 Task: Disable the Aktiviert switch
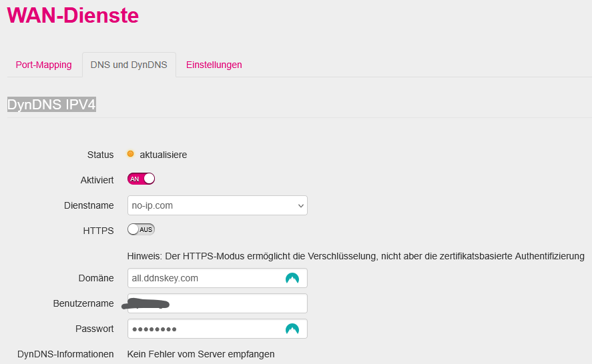[x=141, y=179]
